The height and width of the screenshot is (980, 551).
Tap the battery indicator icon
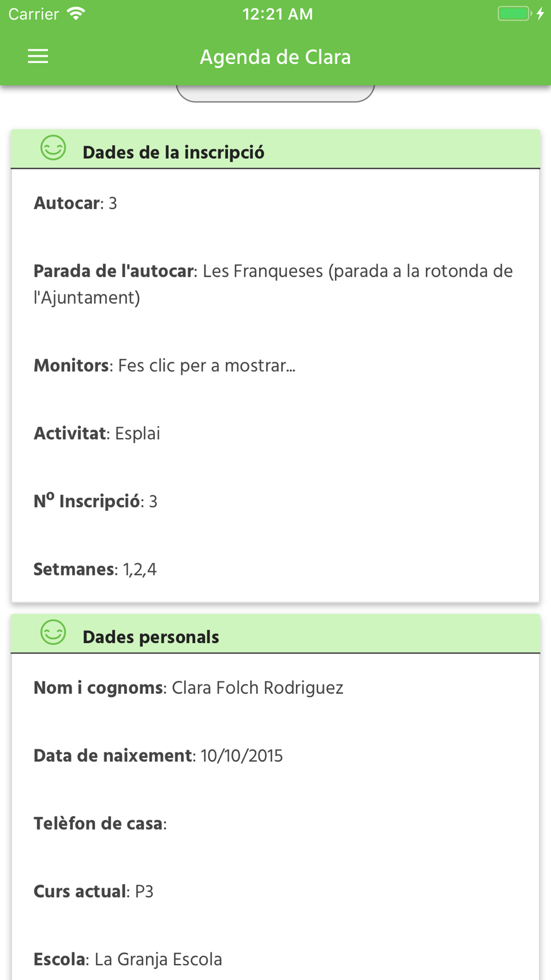515,14
